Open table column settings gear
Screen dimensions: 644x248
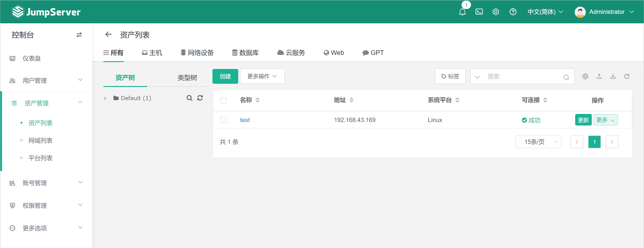coord(585,76)
